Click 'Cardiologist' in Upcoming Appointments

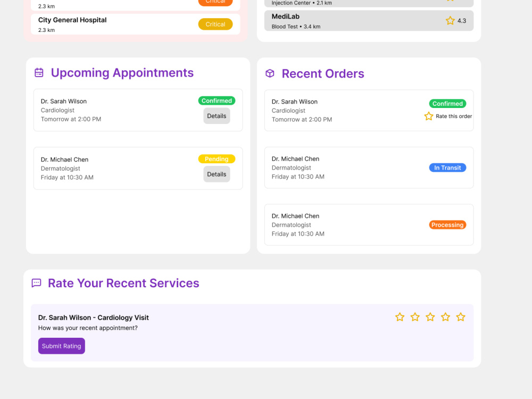[57, 110]
